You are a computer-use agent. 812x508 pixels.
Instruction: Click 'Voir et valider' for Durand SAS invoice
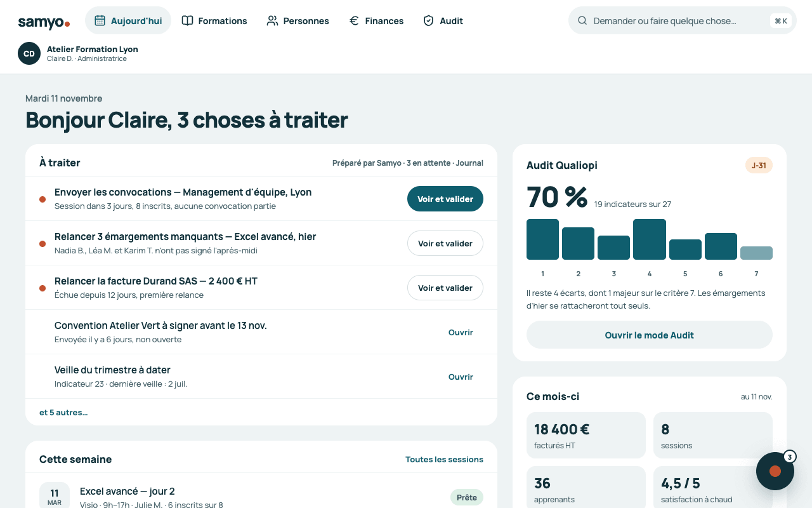pyautogui.click(x=445, y=288)
